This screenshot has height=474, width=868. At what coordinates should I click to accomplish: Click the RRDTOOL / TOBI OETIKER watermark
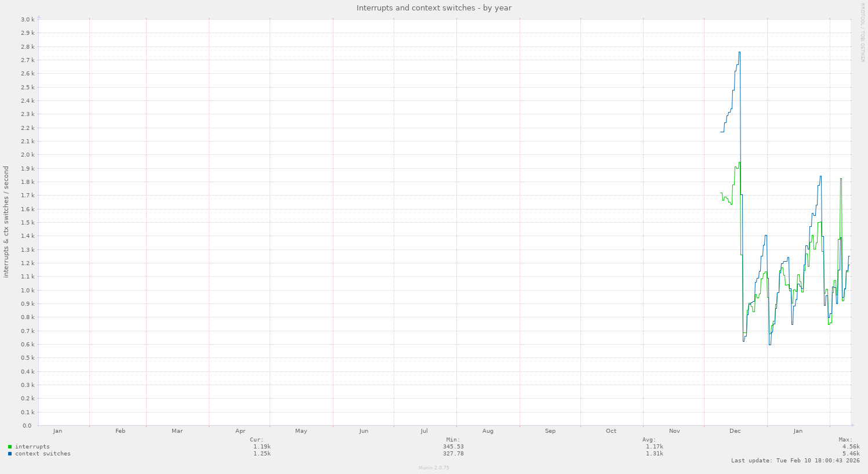pos(862,32)
